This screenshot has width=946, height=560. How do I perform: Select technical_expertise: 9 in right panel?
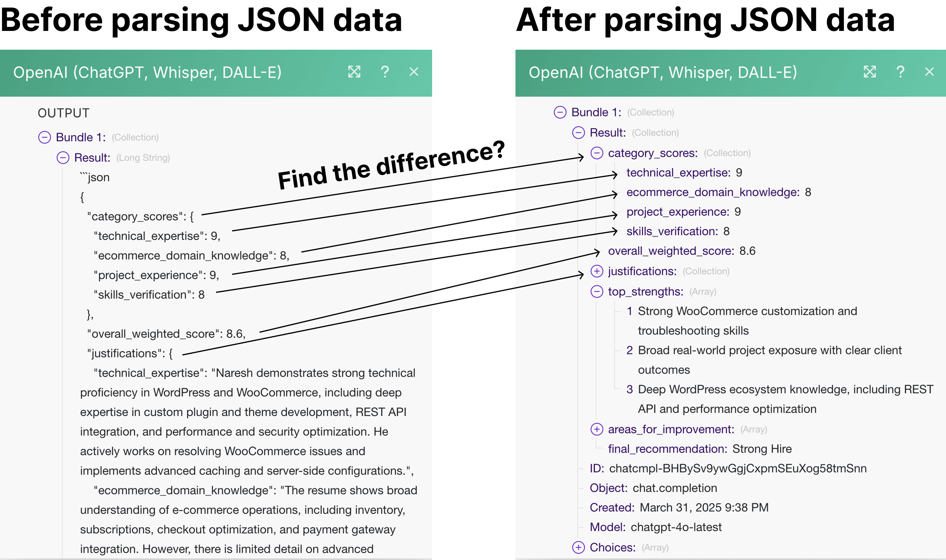684,173
